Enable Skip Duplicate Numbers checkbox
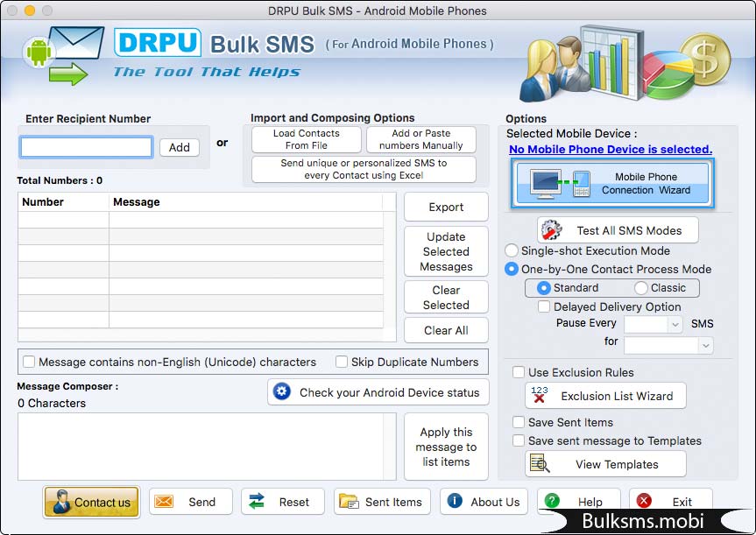Viewport: 756px width, 535px height. (x=342, y=362)
